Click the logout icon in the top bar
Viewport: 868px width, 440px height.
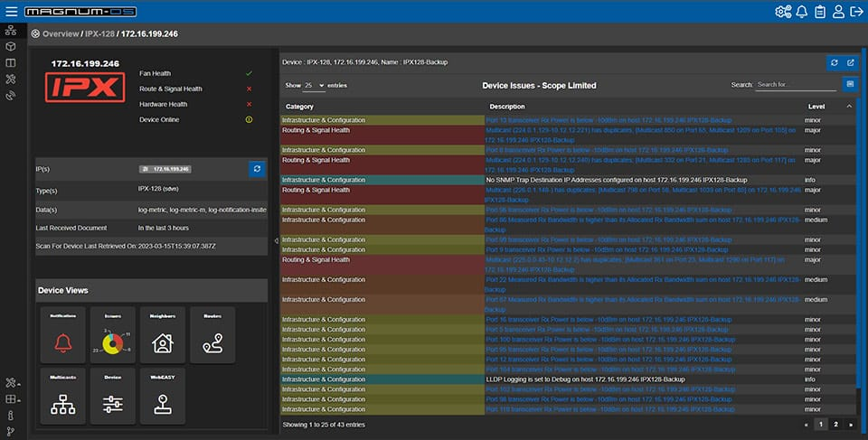[856, 12]
